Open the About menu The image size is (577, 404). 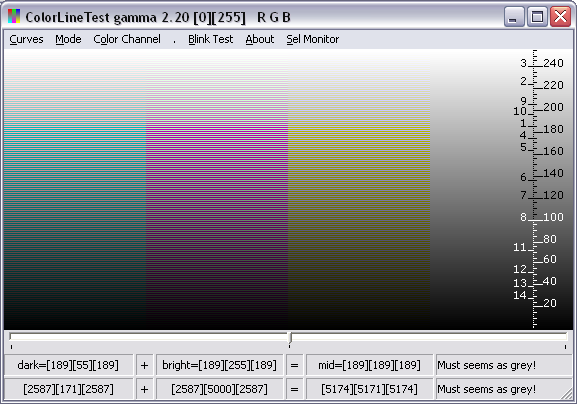[x=260, y=39]
